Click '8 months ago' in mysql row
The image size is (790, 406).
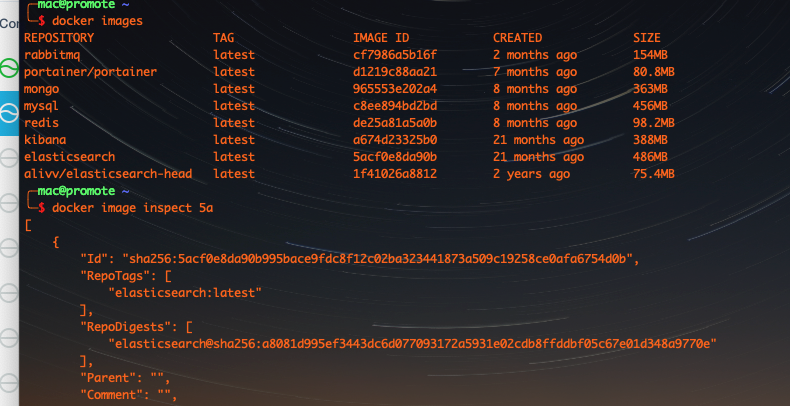[x=535, y=106]
